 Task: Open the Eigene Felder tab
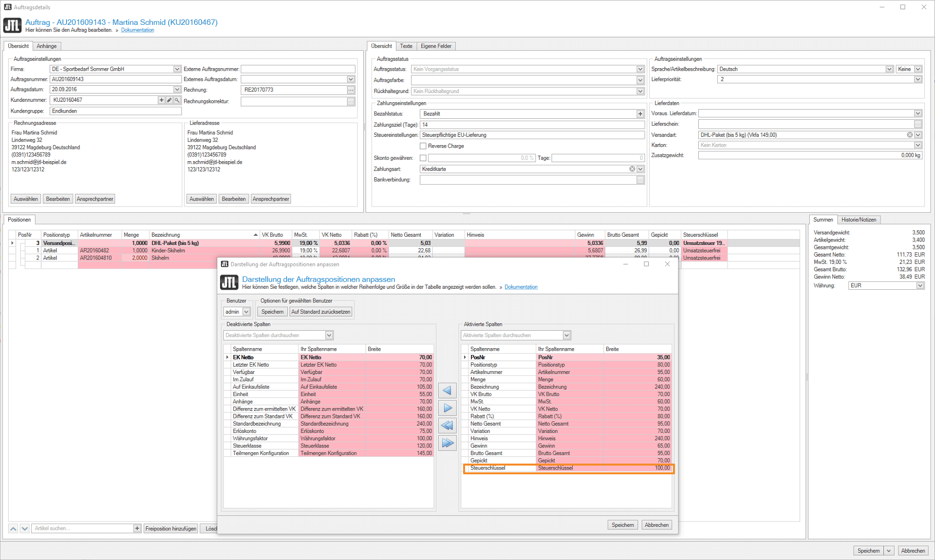[x=436, y=46]
